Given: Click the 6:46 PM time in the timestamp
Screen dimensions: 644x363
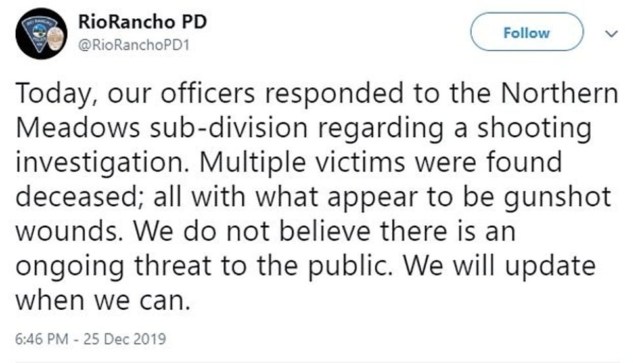Looking at the screenshot, I should (x=39, y=340).
